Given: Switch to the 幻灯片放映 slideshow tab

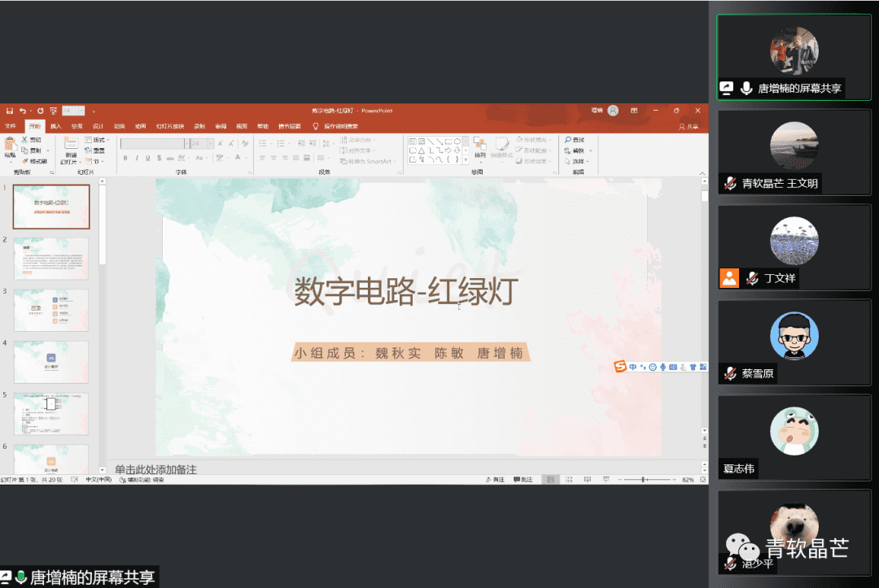Looking at the screenshot, I should 170,126.
